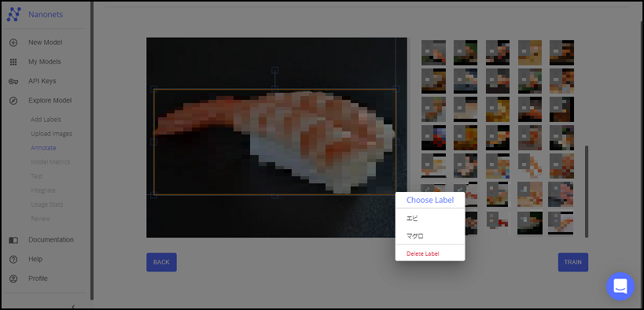
Task: Open the chat support bubble
Action: 620,286
